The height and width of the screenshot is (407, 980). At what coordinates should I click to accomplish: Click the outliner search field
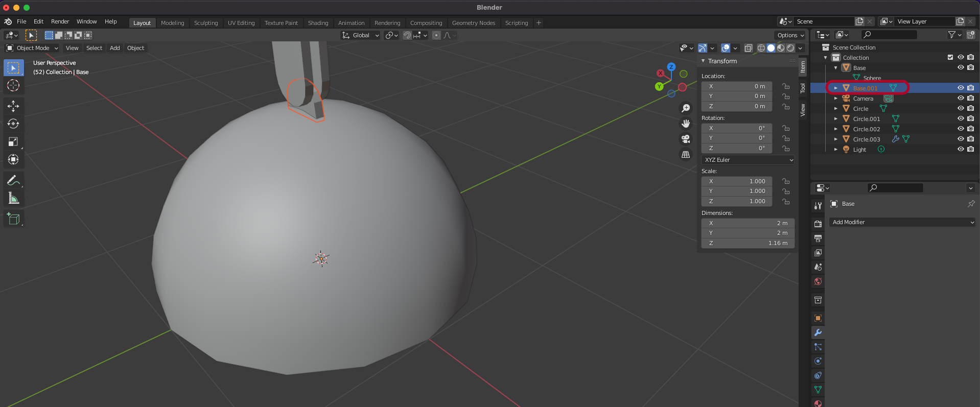point(889,35)
